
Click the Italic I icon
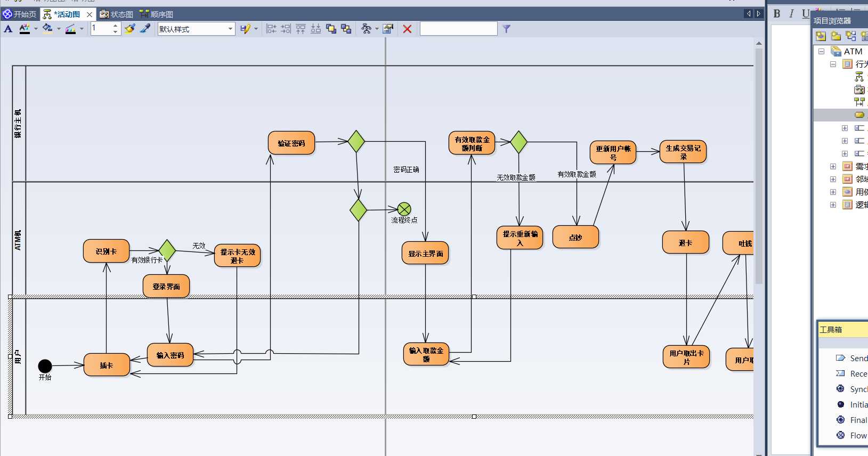791,14
